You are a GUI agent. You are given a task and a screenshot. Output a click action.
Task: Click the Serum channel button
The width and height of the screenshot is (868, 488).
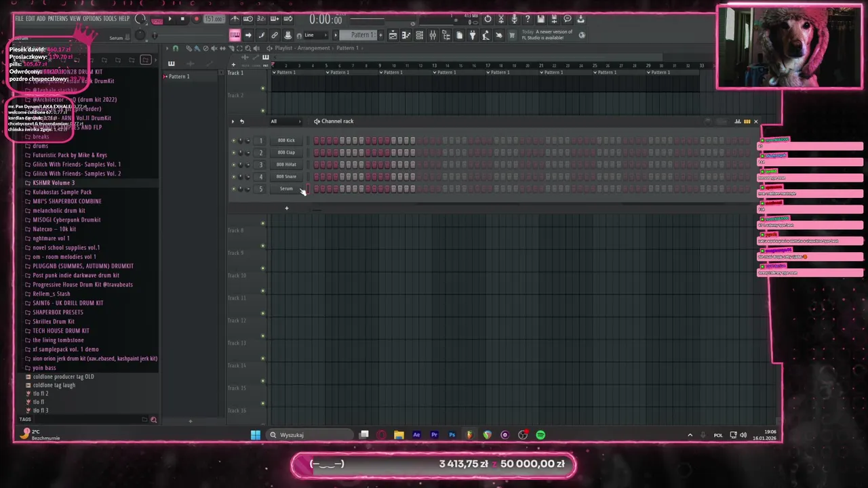286,189
